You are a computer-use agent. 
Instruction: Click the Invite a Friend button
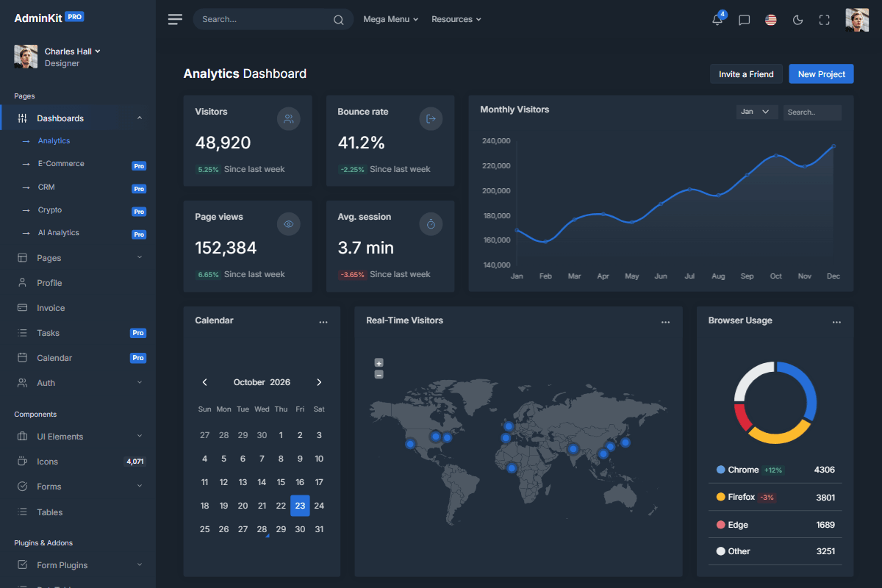pos(746,73)
